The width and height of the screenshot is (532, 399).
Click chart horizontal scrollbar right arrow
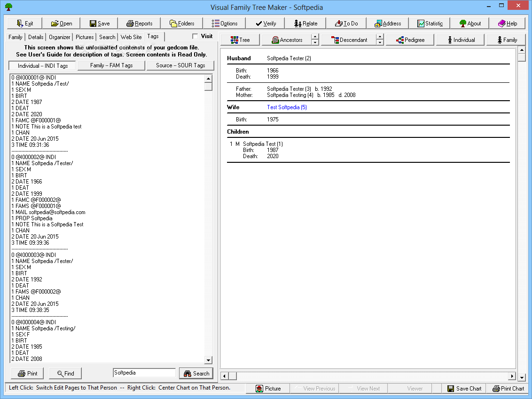tap(512, 376)
